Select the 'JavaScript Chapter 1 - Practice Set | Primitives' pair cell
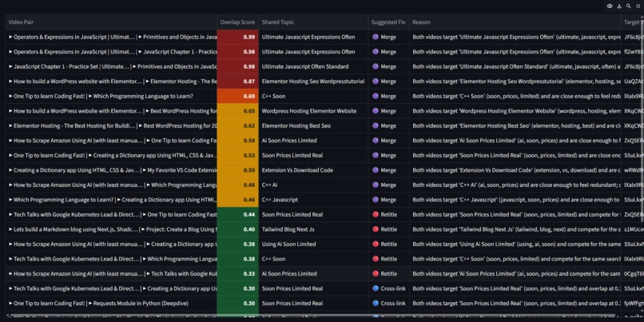This screenshot has width=644, height=322. (111, 66)
